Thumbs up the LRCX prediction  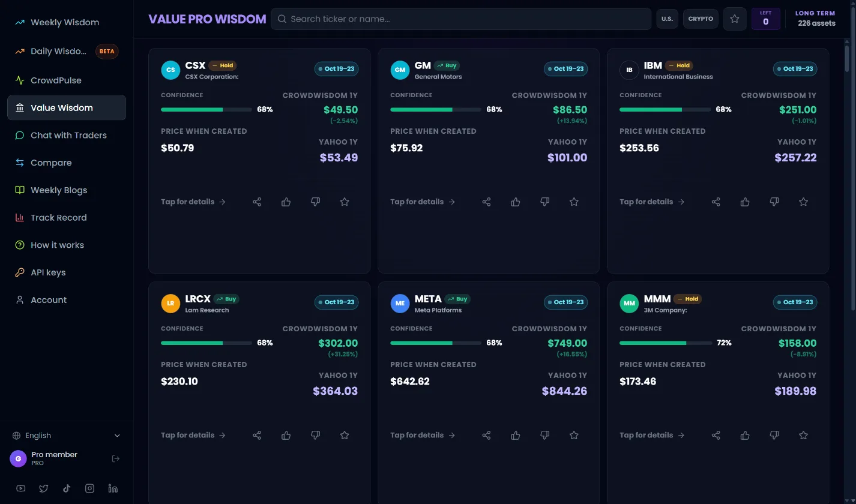pos(286,436)
